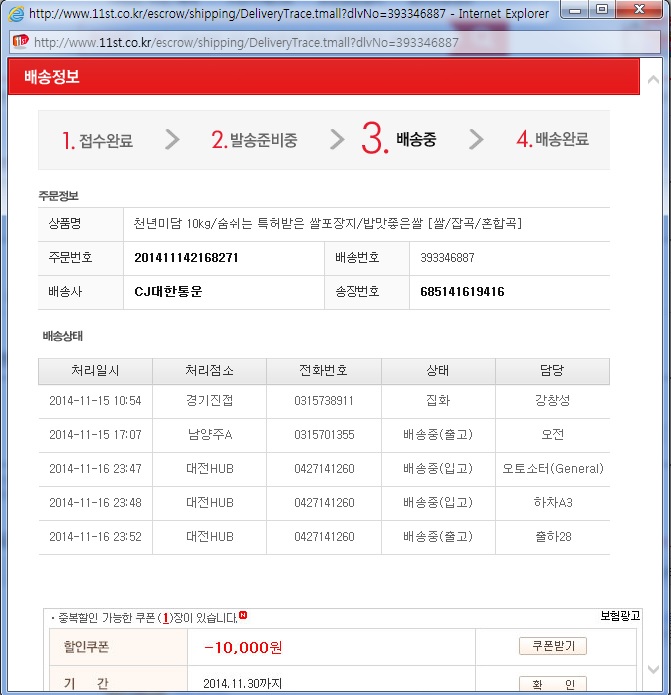
Task: Click the 보험광고 label
Action: point(620,616)
